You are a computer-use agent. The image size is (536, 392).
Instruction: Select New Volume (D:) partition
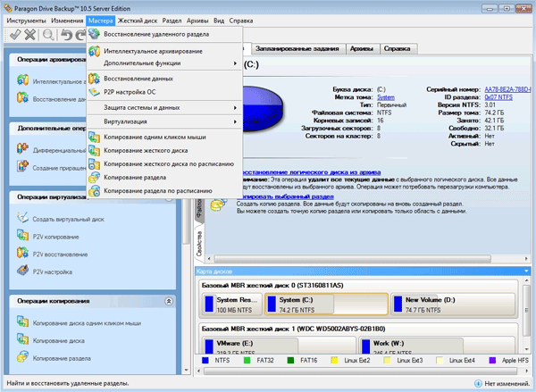coord(453,304)
